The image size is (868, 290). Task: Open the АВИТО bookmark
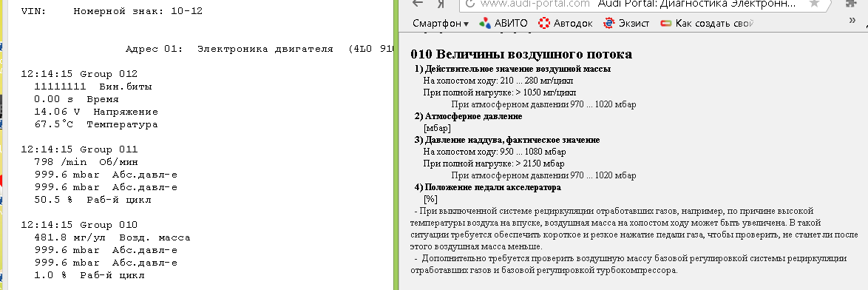(x=503, y=23)
